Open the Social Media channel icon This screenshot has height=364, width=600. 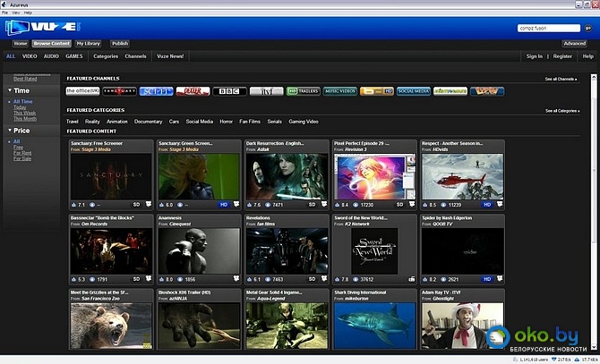tap(413, 91)
